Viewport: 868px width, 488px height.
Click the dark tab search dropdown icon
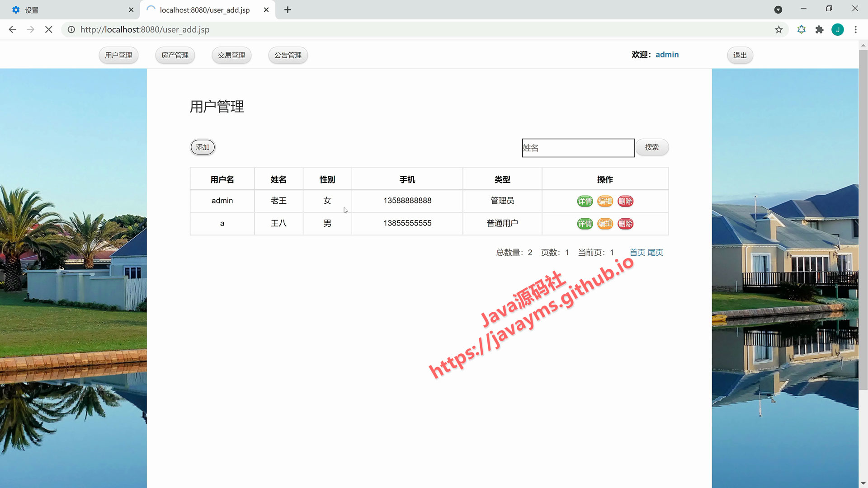pyautogui.click(x=778, y=9)
